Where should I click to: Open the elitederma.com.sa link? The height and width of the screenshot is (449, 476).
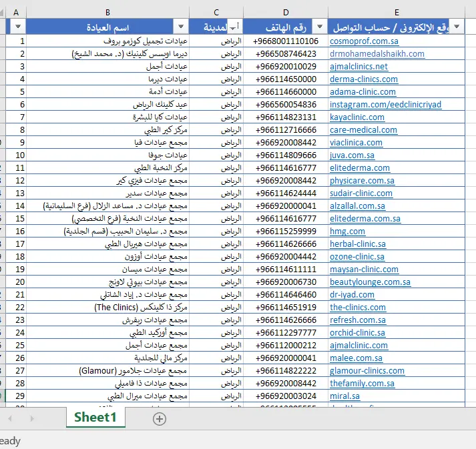click(365, 219)
